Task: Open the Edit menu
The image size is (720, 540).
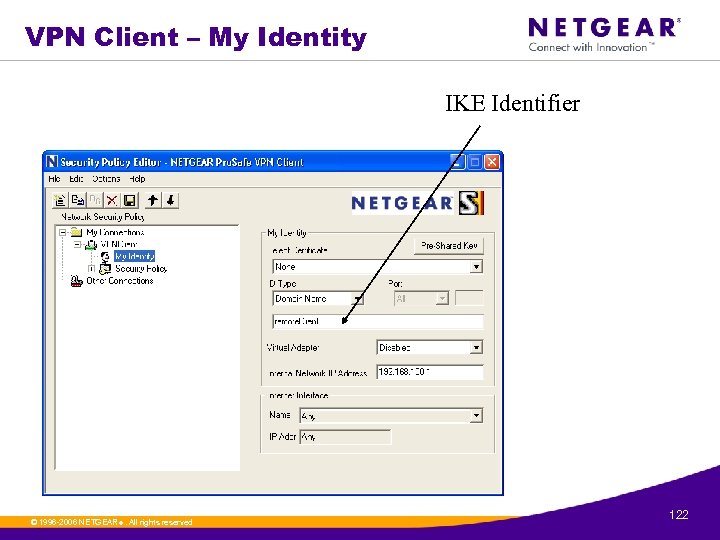Action: pos(76,179)
